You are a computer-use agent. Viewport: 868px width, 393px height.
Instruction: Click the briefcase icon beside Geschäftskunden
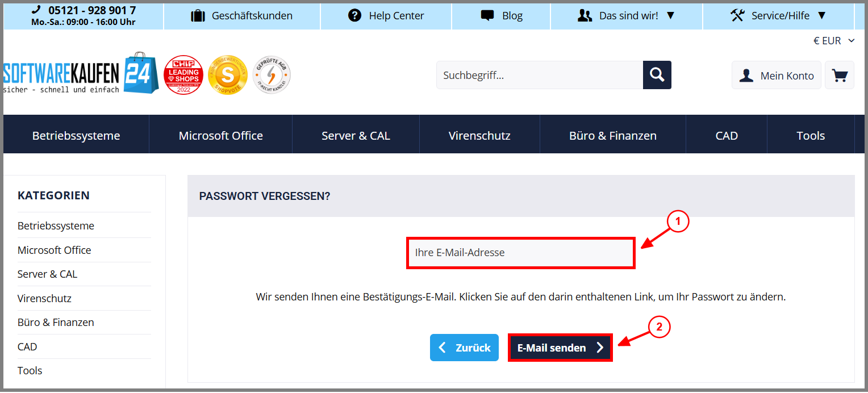[198, 16]
